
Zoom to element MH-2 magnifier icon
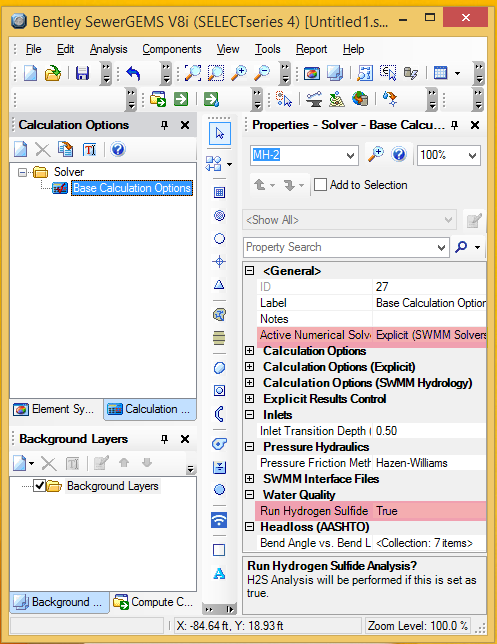(x=375, y=155)
